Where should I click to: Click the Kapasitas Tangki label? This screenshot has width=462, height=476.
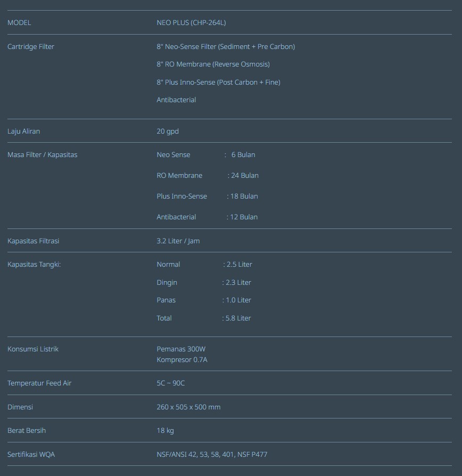[34, 264]
